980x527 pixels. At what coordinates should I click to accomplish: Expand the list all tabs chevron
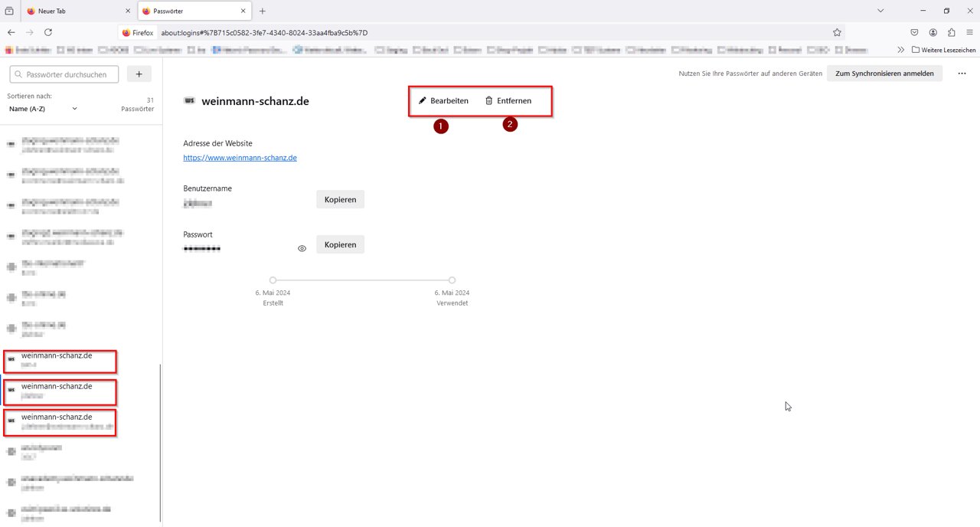pyautogui.click(x=880, y=11)
